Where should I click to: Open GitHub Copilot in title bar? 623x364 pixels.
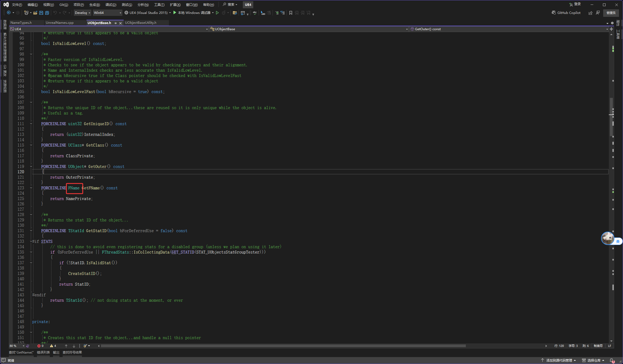coord(566,13)
